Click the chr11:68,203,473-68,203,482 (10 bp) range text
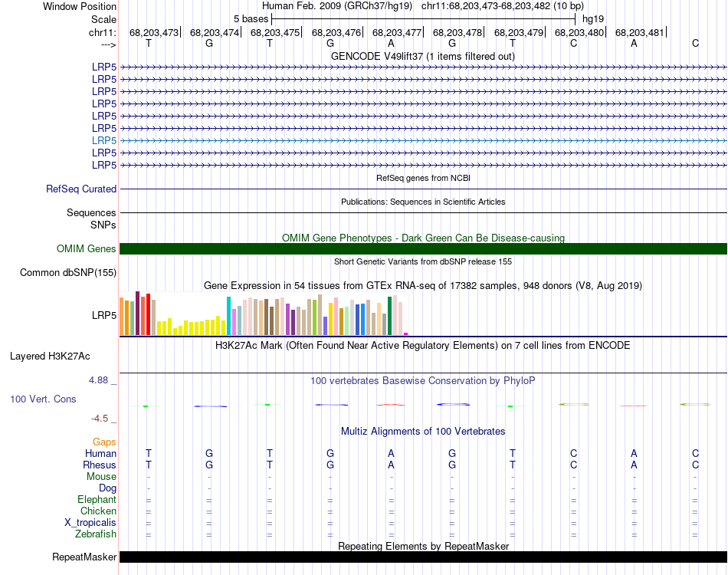 (x=503, y=6)
